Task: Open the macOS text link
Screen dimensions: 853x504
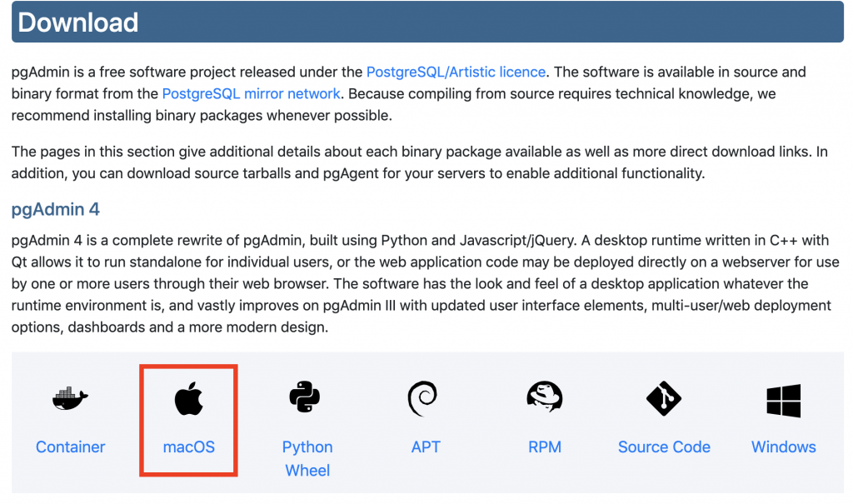Action: click(x=189, y=447)
